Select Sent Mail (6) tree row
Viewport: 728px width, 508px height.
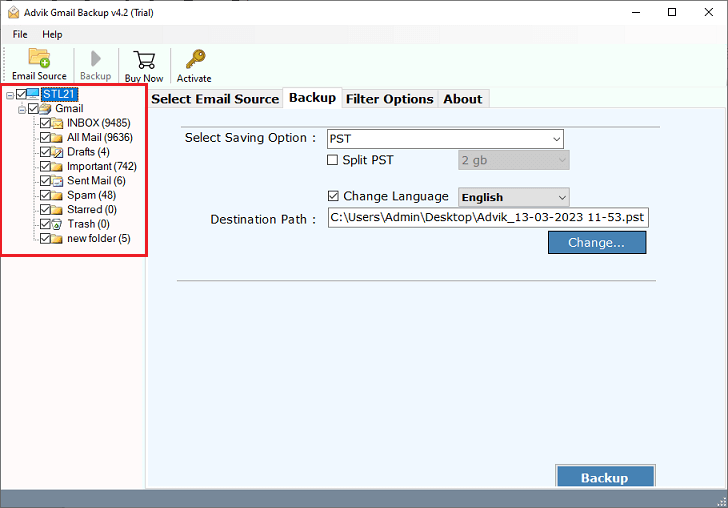click(x=96, y=181)
